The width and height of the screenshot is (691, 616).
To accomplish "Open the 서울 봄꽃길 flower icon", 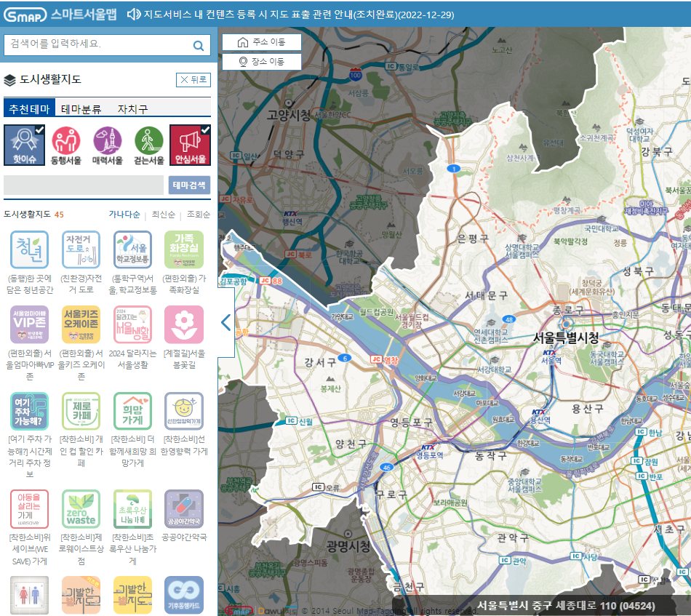I will (184, 325).
